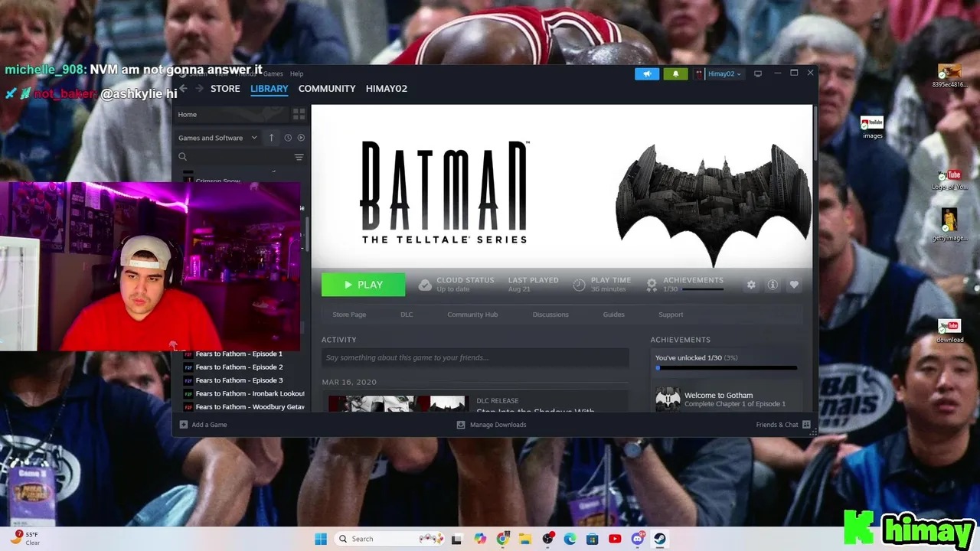
Task: Click the achievements unlocked 1/30 progress bar
Action: (x=726, y=368)
